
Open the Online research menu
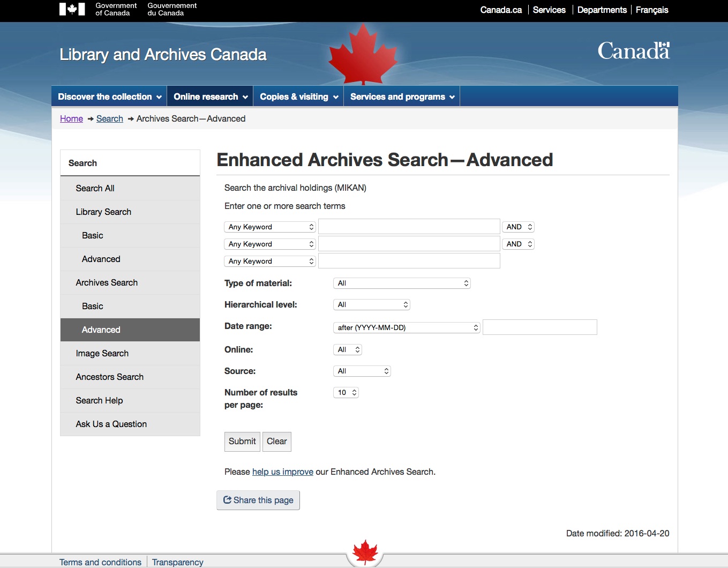coord(210,96)
